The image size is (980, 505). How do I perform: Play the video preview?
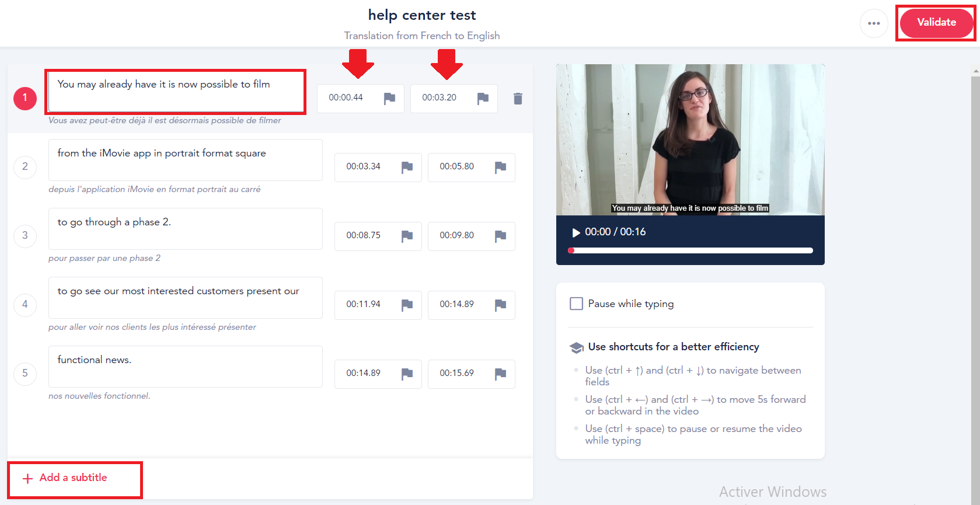click(576, 232)
